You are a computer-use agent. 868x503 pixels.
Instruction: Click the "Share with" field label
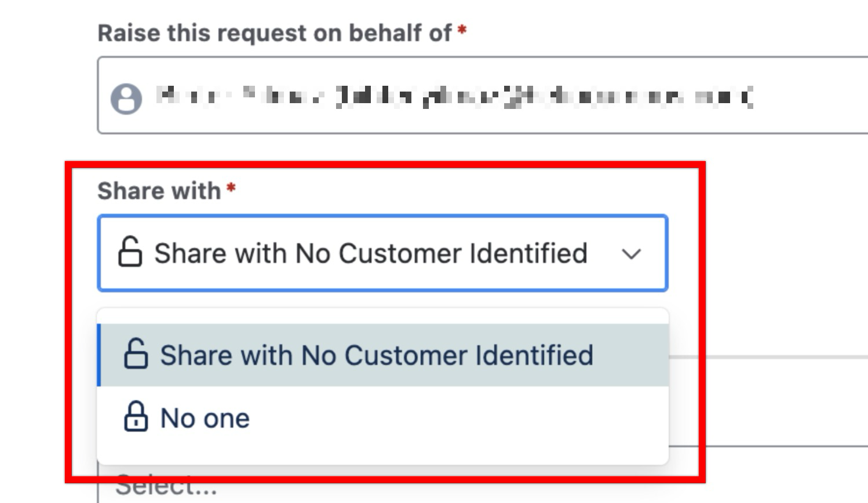click(x=159, y=191)
